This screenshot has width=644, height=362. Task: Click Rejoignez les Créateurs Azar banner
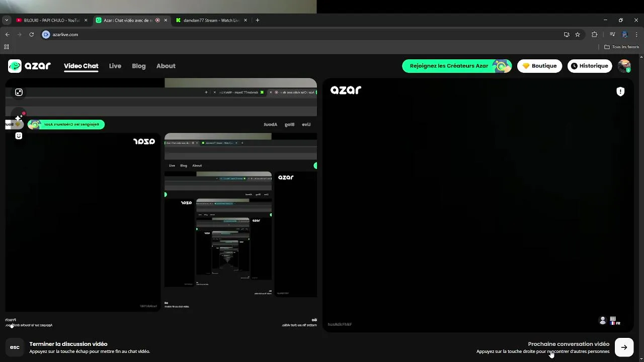tap(457, 66)
